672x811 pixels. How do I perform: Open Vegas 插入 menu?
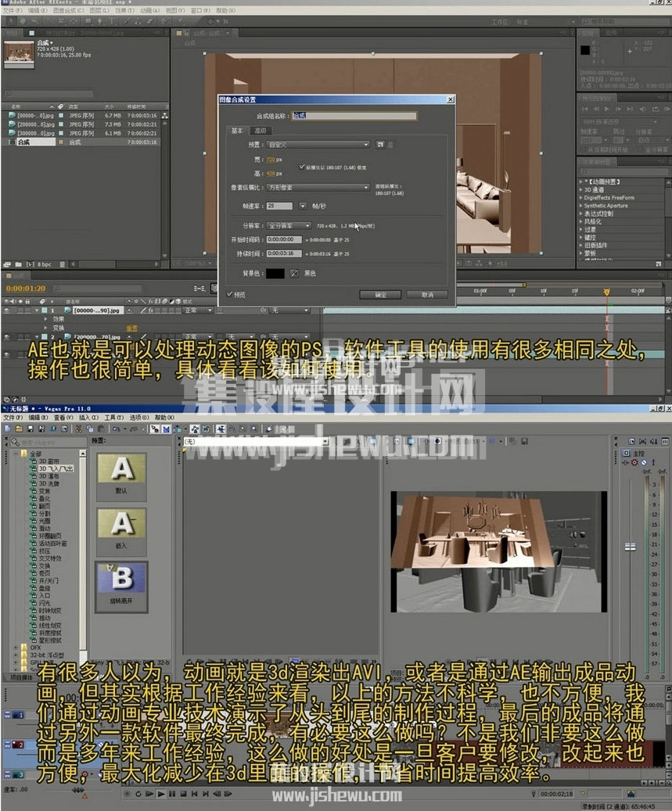88,418
